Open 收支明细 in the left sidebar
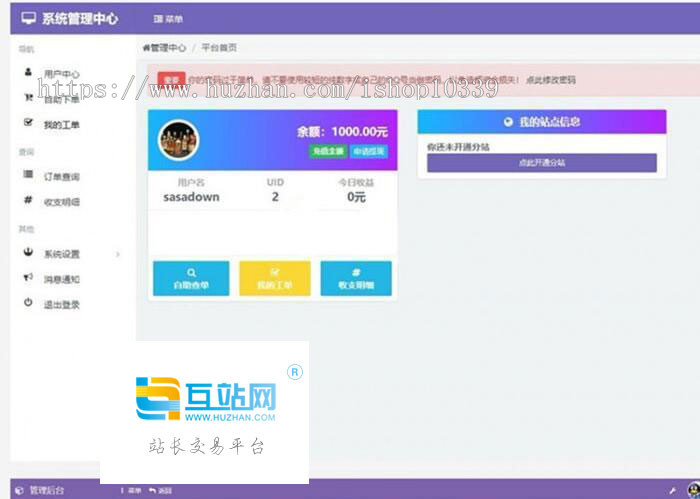Viewport: 700px width, 499px height. coord(62,202)
